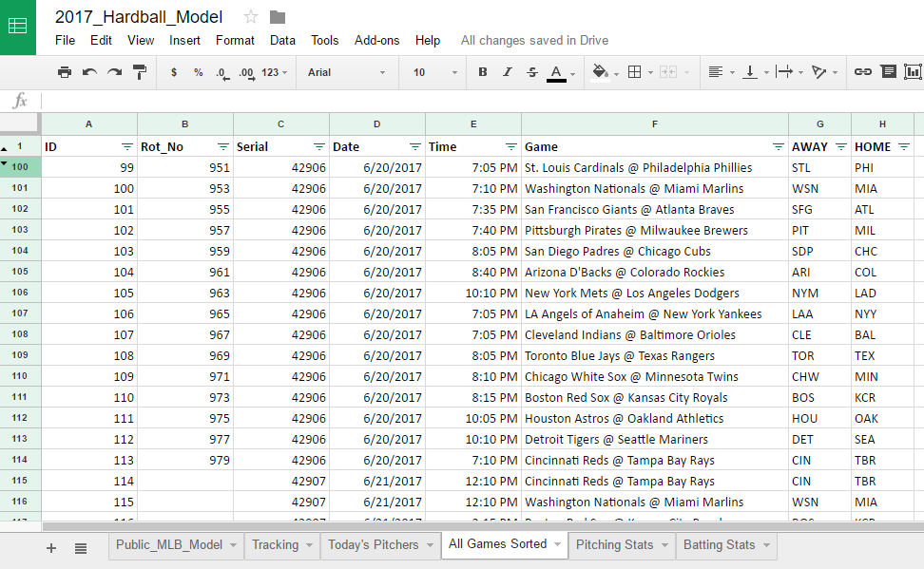The image size is (924, 569).
Task: Insert a chart
Action: pyautogui.click(x=913, y=72)
